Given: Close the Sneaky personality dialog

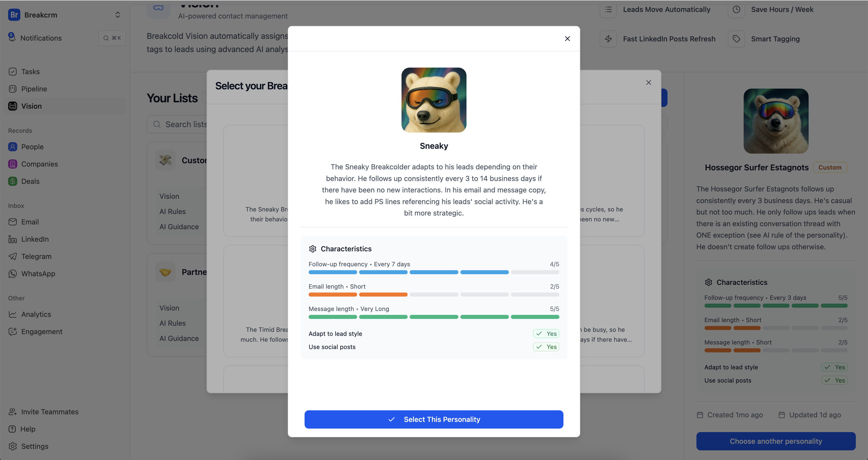Looking at the screenshot, I should point(567,39).
